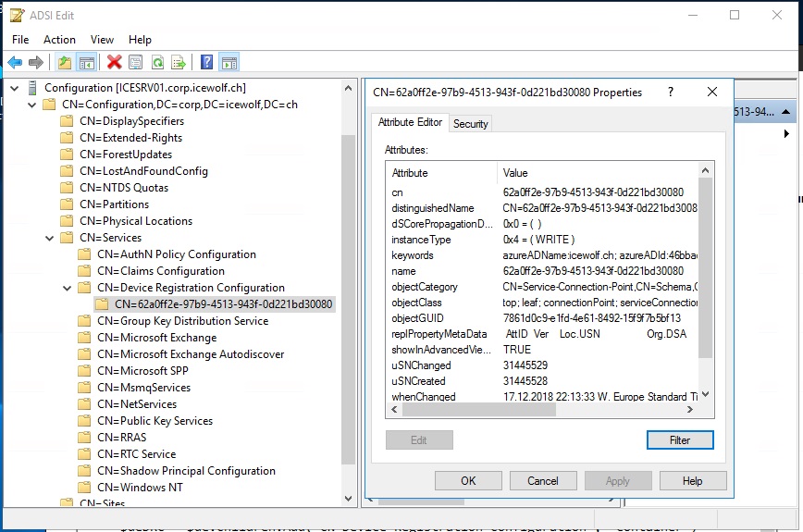Open the Action menu
The height and width of the screenshot is (532, 803).
click(x=59, y=40)
